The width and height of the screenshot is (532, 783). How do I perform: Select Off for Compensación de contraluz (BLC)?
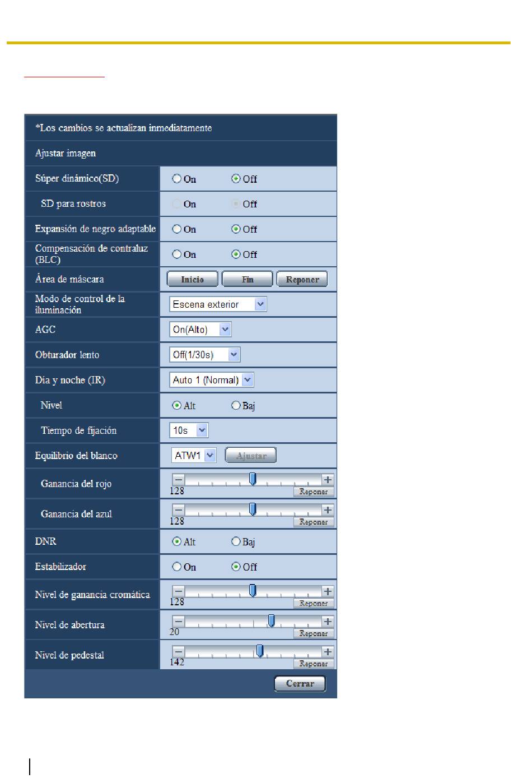236,254
